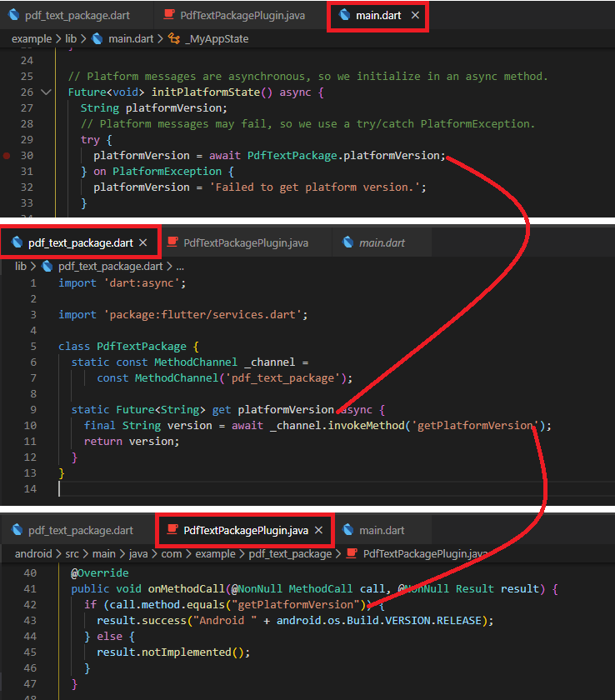
Task: Click line number 27 in main.dart
Action: point(27,108)
